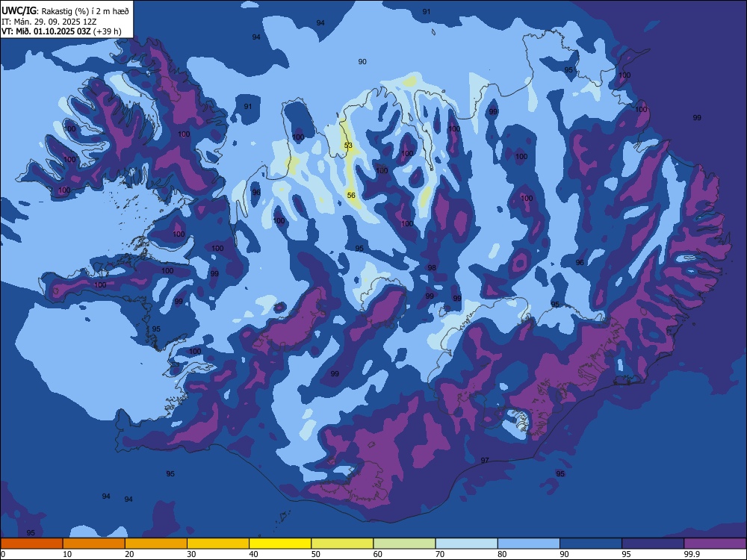This screenshot has width=747, height=560.
Task: Click legend tick label "40"
Action: [253, 554]
